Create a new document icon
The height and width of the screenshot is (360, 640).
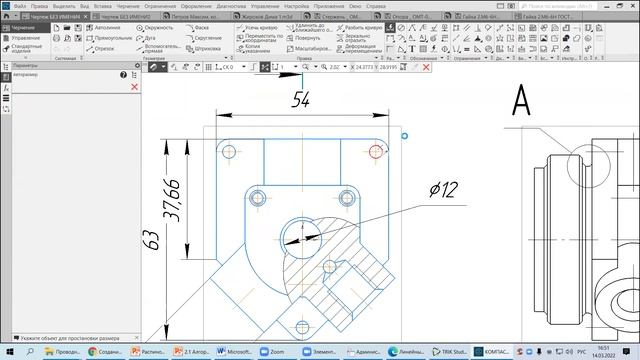click(x=56, y=28)
